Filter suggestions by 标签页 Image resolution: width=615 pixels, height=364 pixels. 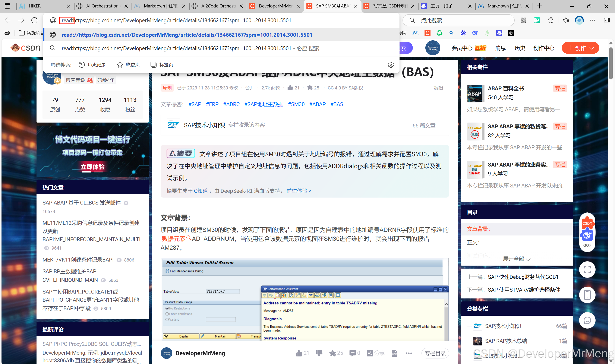[x=162, y=64]
